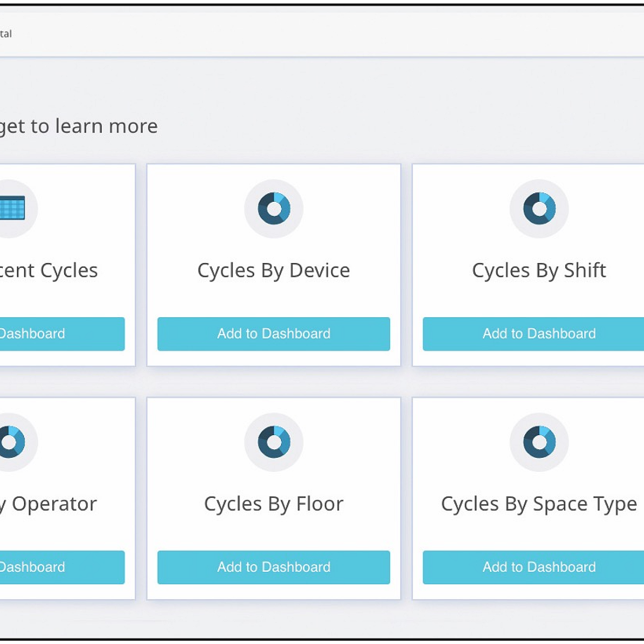Open the Cycles By Shift widget title
The height and width of the screenshot is (644, 644).
[x=539, y=271]
